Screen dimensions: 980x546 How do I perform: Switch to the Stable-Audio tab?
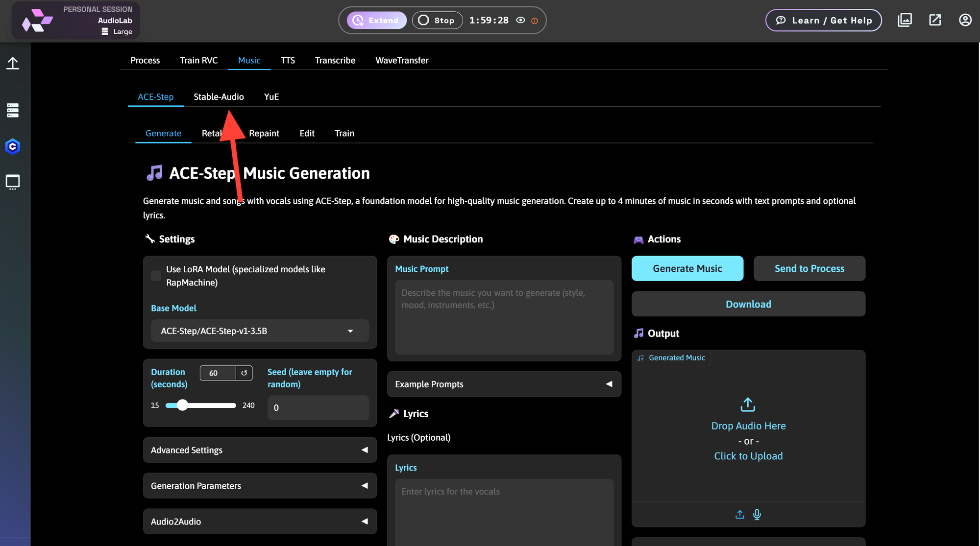(x=219, y=96)
